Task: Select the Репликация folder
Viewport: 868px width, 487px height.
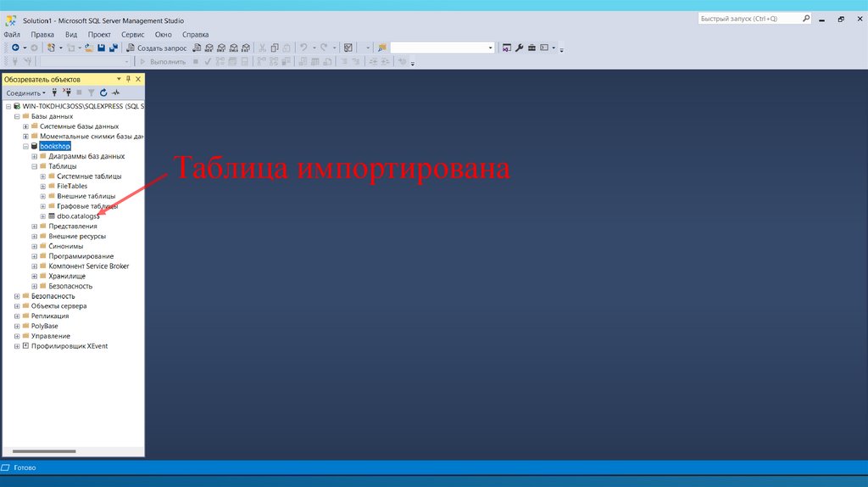Action: [x=50, y=316]
